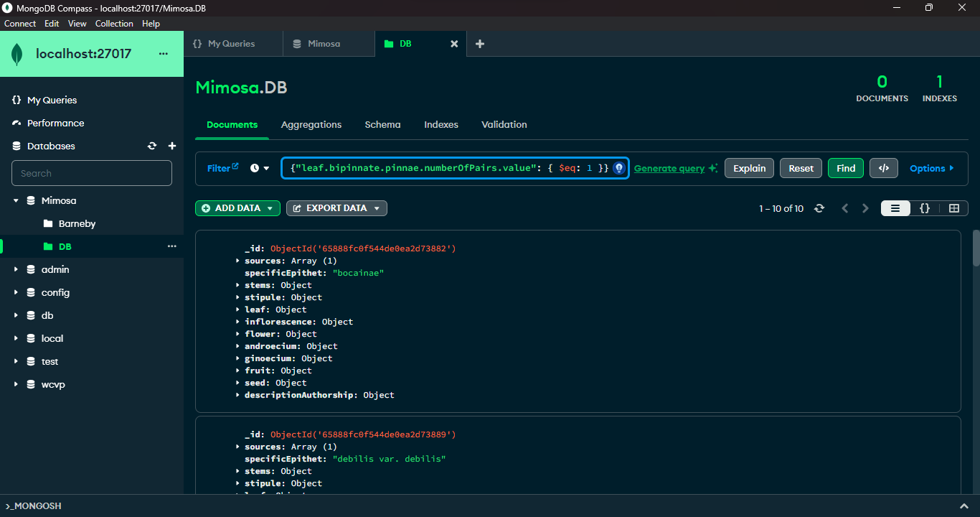This screenshot has width=980, height=517.
Task: Click the documents list vertical scrollbar
Action: (x=976, y=248)
